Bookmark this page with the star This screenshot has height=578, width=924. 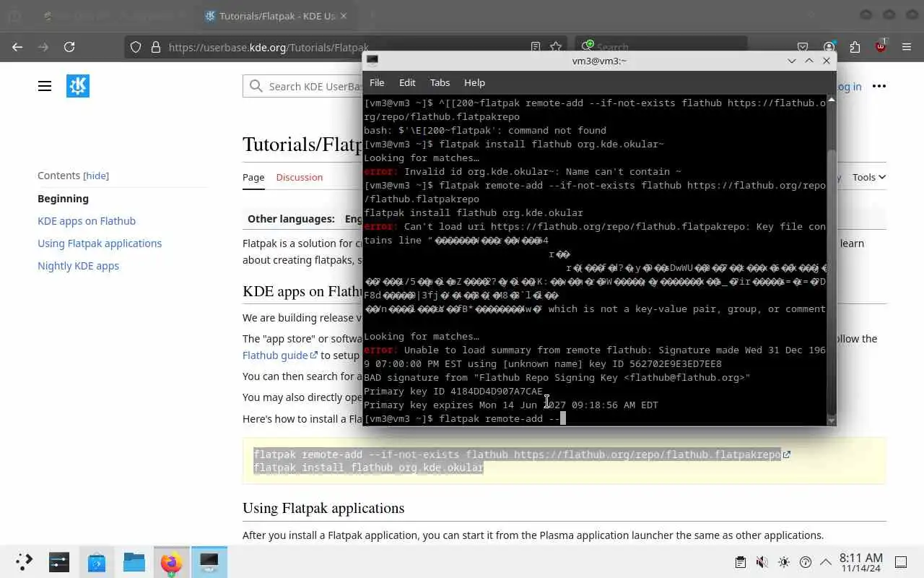tap(556, 47)
